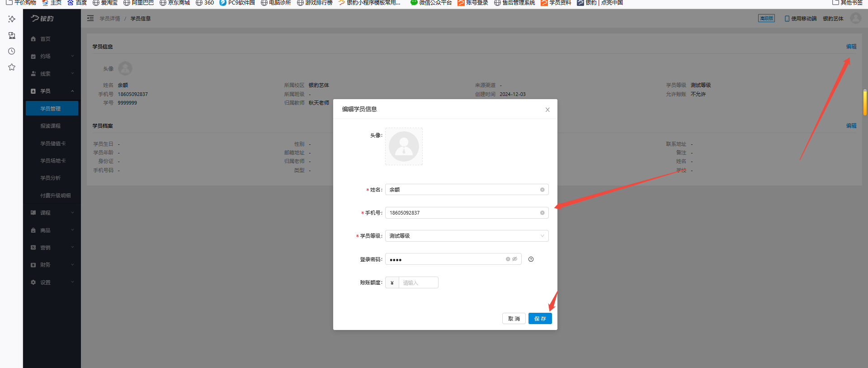Open the 京东商城 bookmark
This screenshot has height=368, width=868.
pyautogui.click(x=175, y=3)
